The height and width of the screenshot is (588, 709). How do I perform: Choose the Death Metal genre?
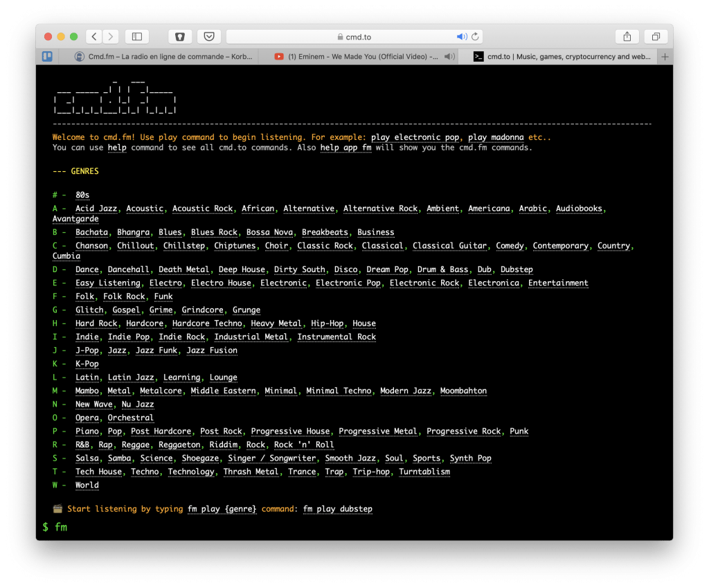tap(184, 269)
